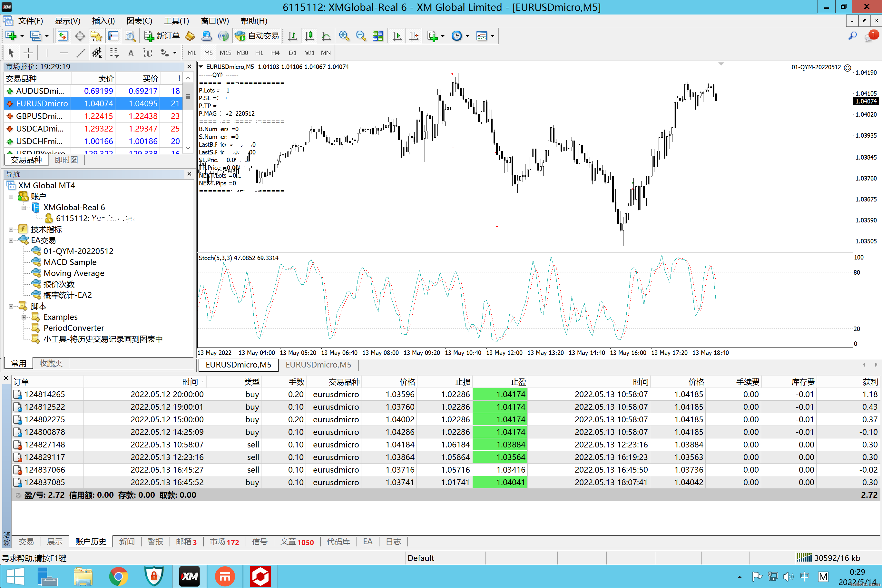The width and height of the screenshot is (882, 588).
Task: Open the Profiles toolbar icon
Action: (36, 36)
